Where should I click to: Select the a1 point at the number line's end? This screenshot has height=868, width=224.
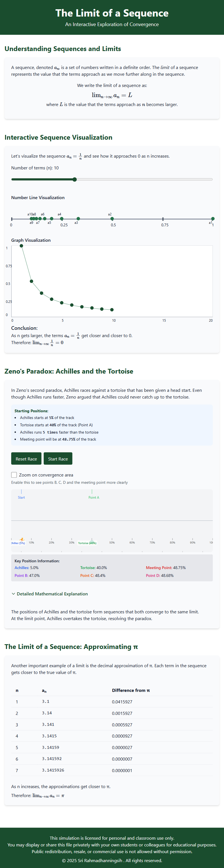click(213, 219)
